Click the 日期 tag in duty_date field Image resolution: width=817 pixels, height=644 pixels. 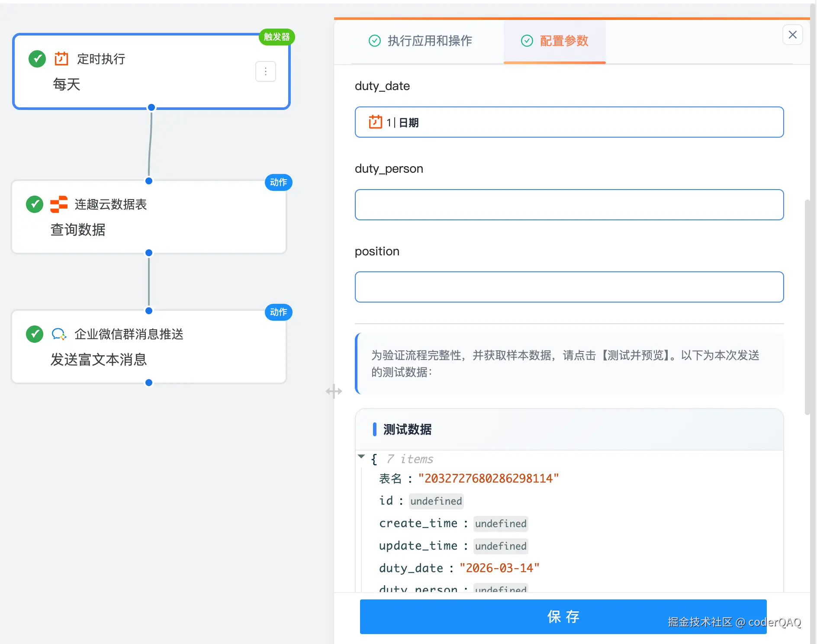[x=408, y=122]
